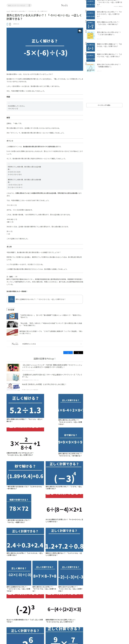Click the blue outlined share icon below the title

point(8,24)
